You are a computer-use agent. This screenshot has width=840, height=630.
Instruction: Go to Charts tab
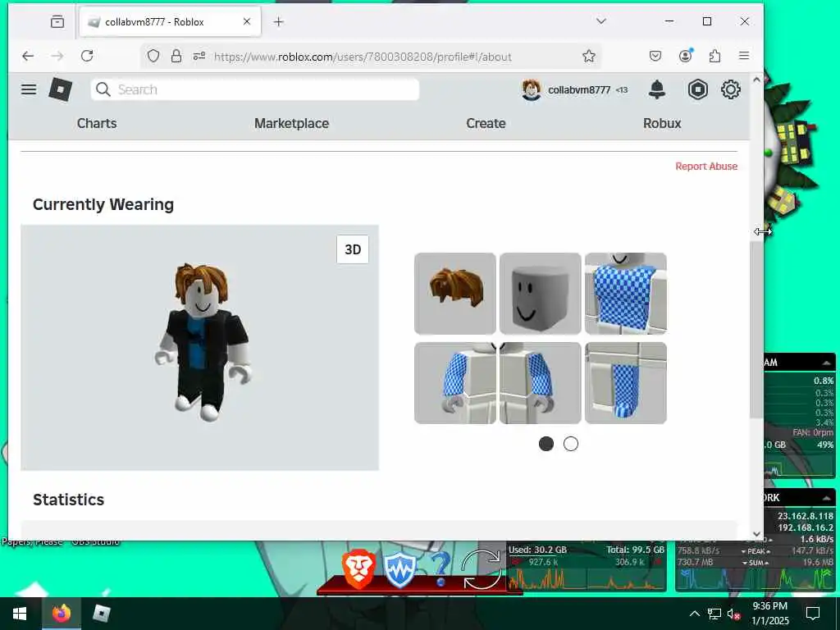coord(97,123)
